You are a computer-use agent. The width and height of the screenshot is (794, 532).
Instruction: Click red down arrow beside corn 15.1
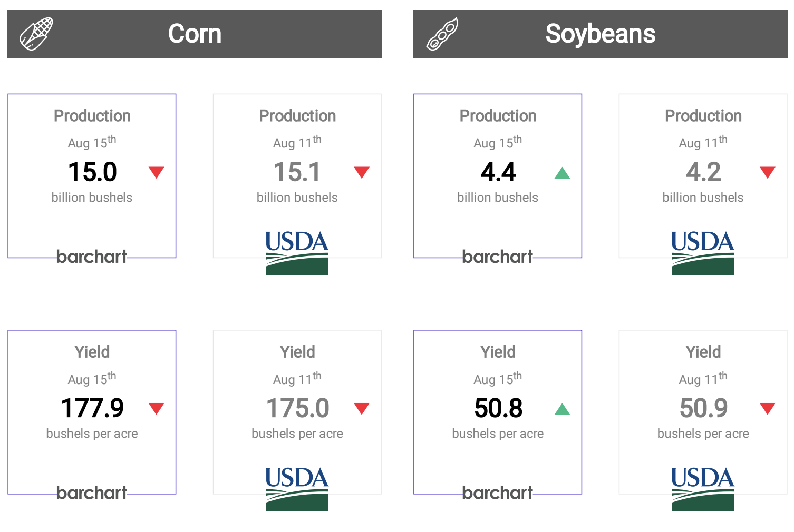(362, 172)
